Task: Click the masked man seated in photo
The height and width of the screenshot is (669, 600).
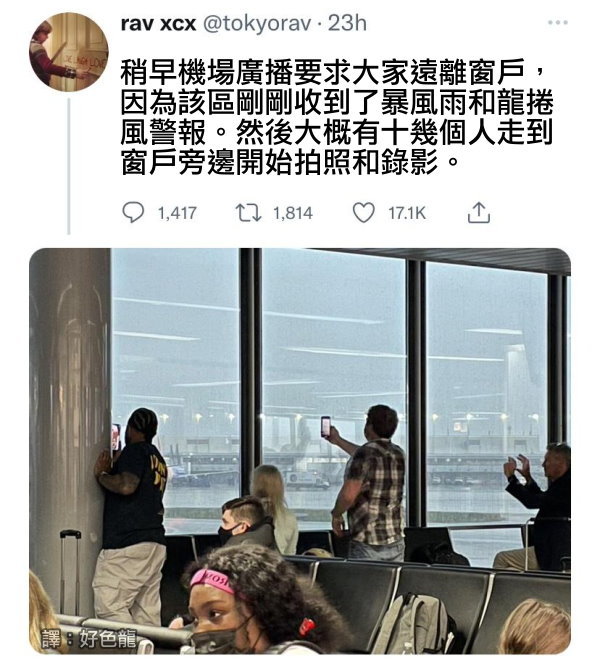Action: click(x=246, y=524)
